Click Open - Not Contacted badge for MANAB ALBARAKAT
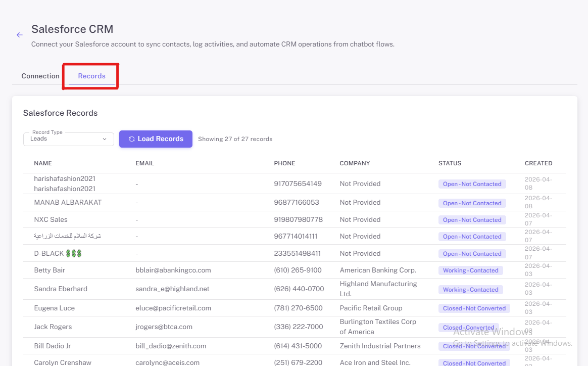The height and width of the screenshot is (366, 588). pos(472,203)
